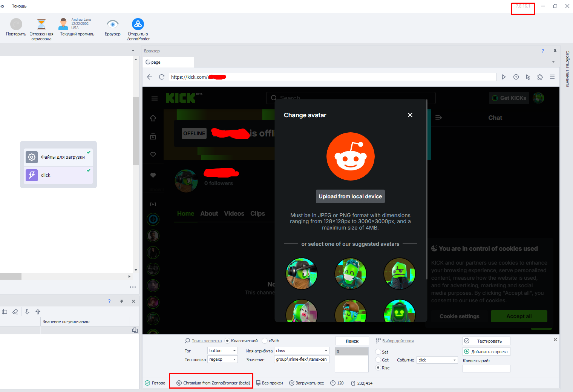Select the Get action radio
The width and height of the screenshot is (573, 392).
[x=378, y=360]
